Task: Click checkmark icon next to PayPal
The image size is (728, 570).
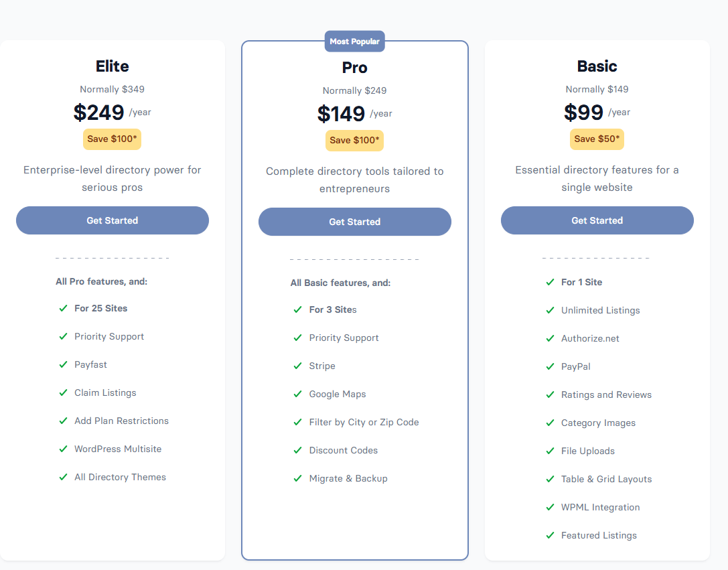Action: (550, 366)
